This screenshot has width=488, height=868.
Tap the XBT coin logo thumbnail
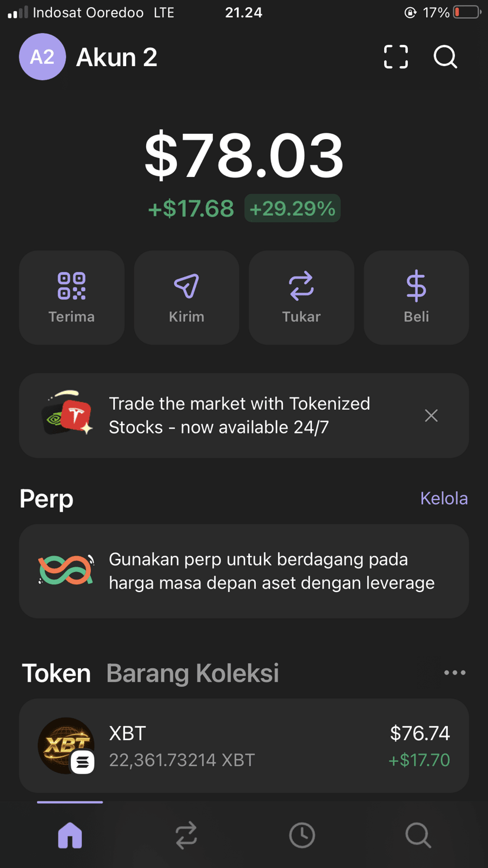click(66, 746)
